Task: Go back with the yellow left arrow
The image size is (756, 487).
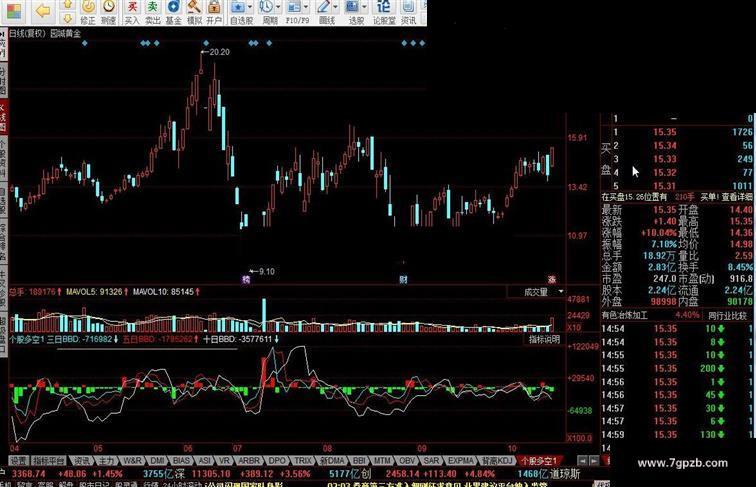Action: pyautogui.click(x=43, y=11)
